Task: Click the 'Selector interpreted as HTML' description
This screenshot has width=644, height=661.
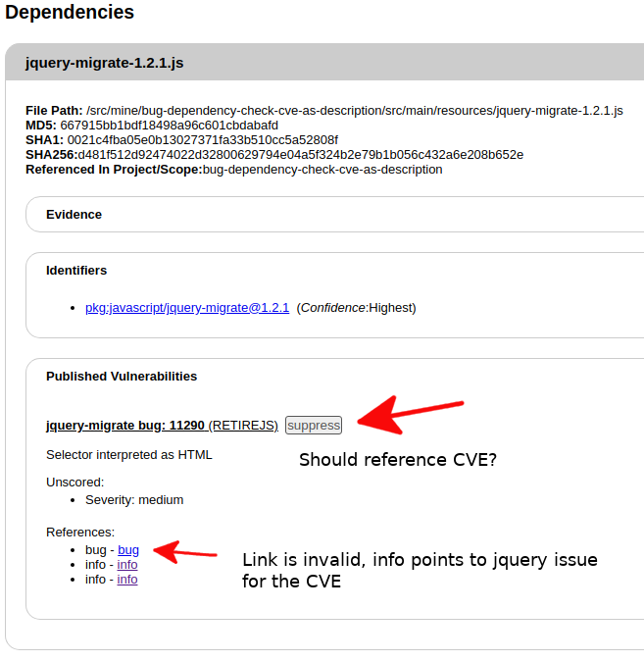Action: pos(129,455)
